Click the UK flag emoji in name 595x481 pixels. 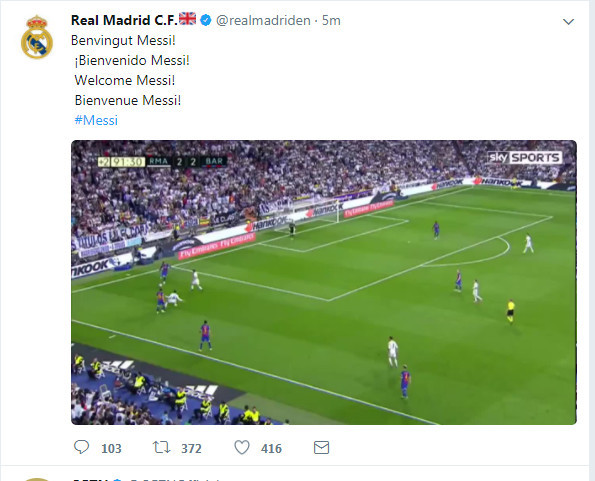tap(187, 19)
